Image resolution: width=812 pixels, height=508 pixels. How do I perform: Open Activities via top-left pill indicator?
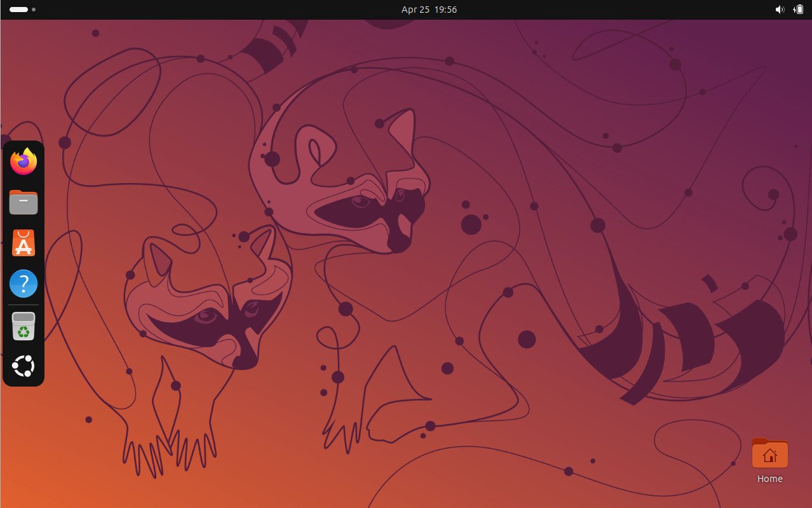pyautogui.click(x=18, y=10)
